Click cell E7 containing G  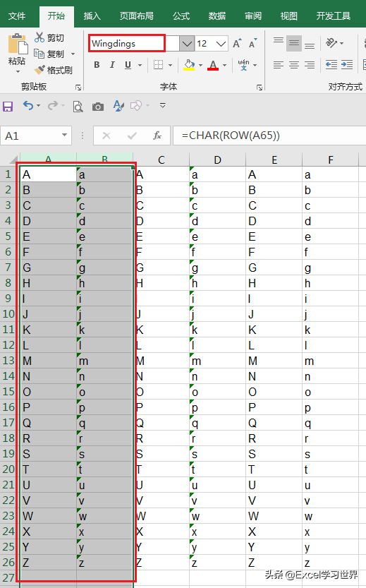point(274,268)
